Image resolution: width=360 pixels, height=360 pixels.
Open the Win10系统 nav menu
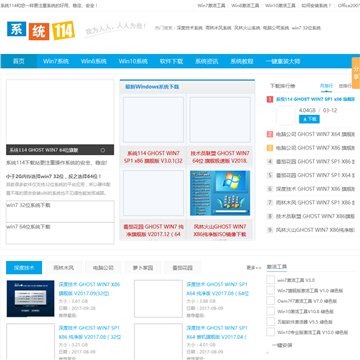coord(133,61)
